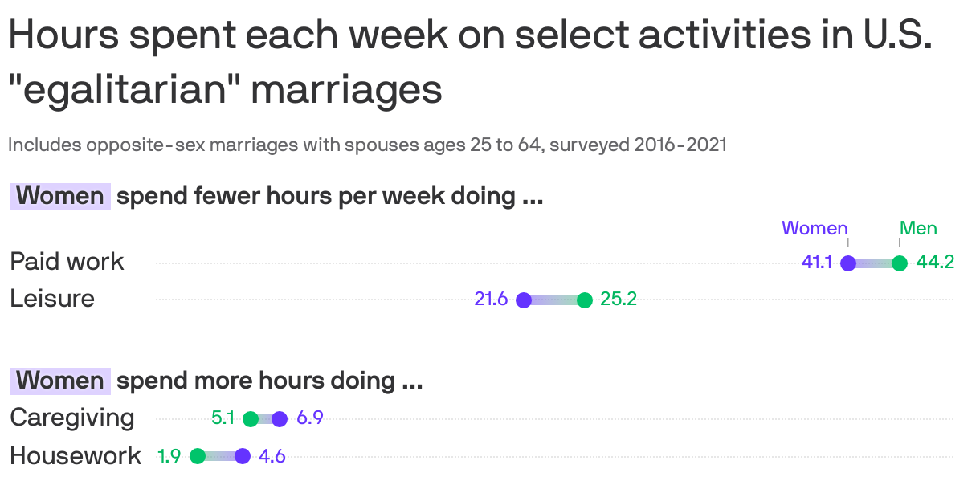Viewport: 980px width, 485px height.
Task: Click highlighted Women in 'spend more hours' heading
Action: pyautogui.click(x=60, y=381)
